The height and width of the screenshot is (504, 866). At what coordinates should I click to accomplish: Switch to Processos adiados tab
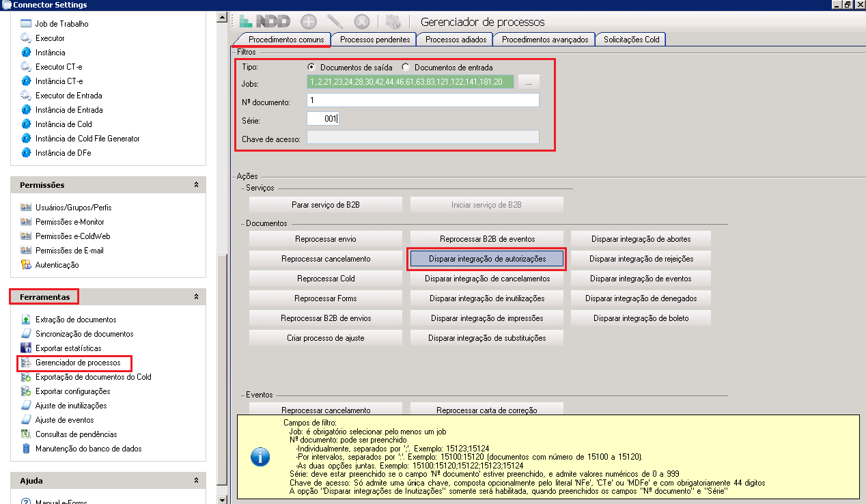[456, 40]
